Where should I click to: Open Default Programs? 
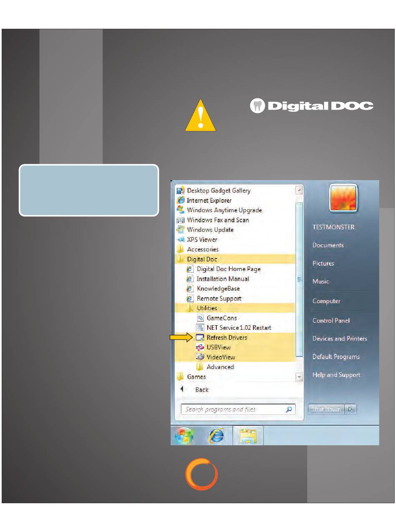(336, 356)
